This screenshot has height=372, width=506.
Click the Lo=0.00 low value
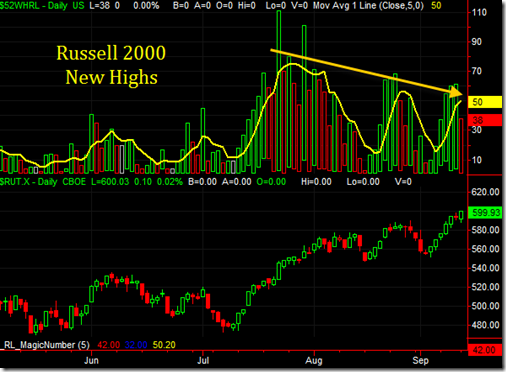[363, 182]
